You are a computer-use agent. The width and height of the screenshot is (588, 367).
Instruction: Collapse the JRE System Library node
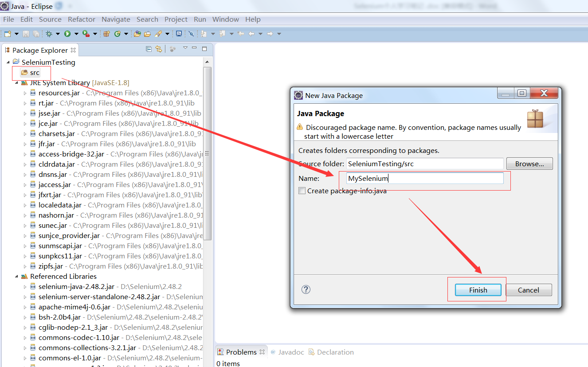click(x=16, y=83)
